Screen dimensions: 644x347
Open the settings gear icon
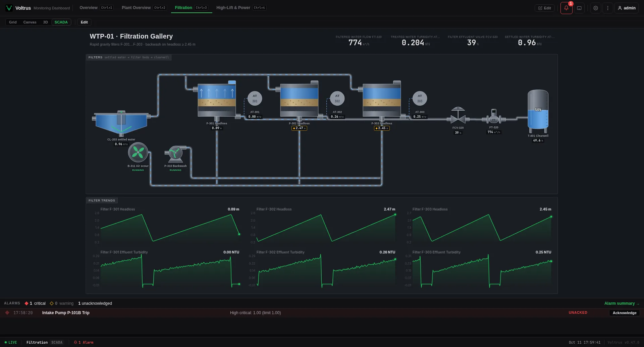pos(596,8)
